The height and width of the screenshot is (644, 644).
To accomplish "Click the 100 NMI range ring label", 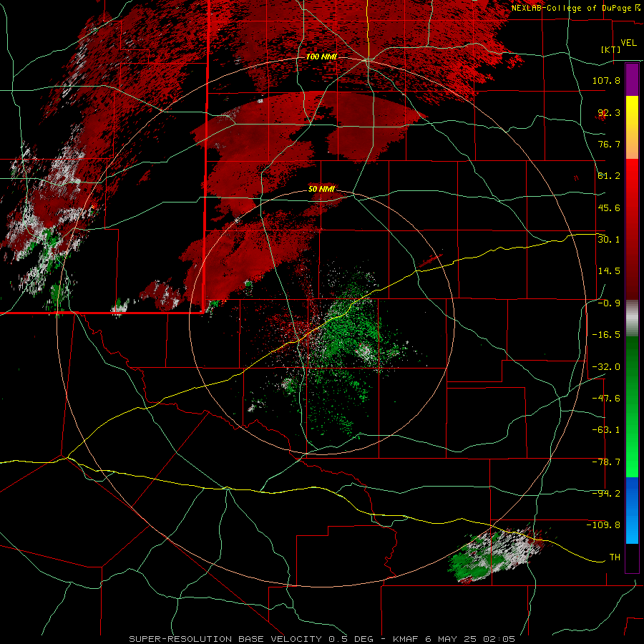I will [x=321, y=57].
